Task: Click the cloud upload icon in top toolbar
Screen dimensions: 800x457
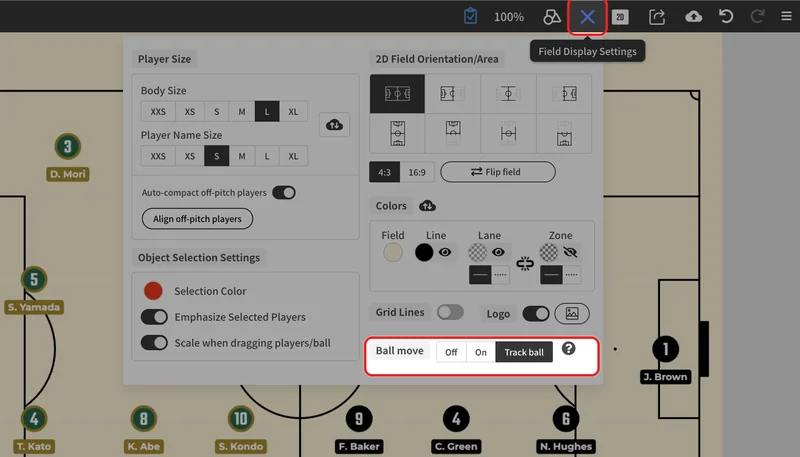Action: tap(693, 17)
